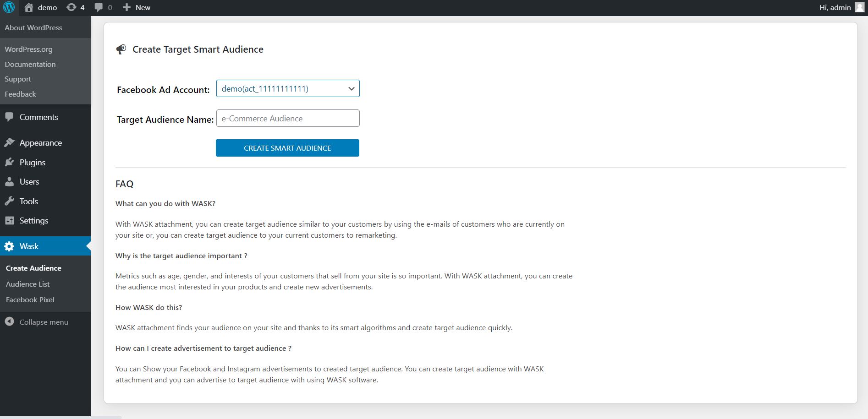
Task: Click the Facebook Ad Account label
Action: click(163, 90)
